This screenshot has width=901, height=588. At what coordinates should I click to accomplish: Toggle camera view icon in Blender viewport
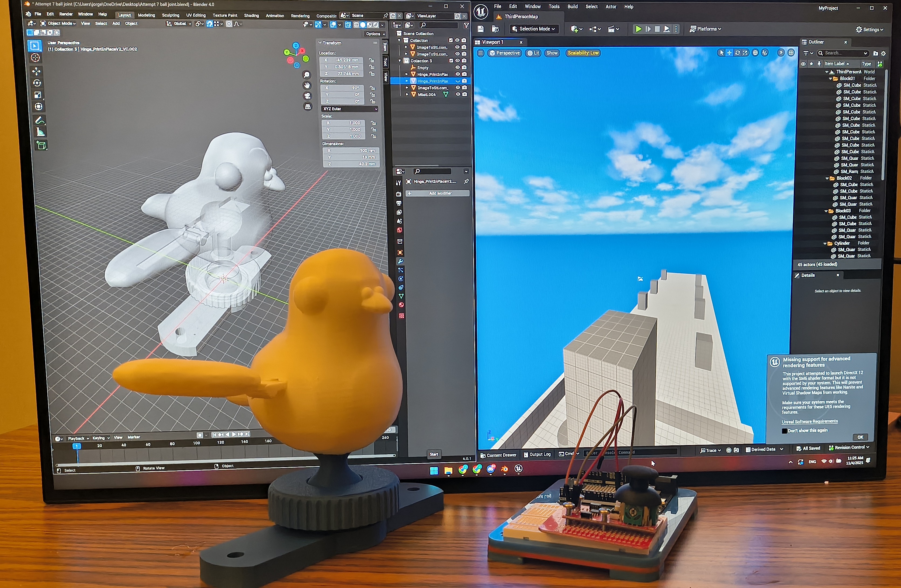pos(307,96)
